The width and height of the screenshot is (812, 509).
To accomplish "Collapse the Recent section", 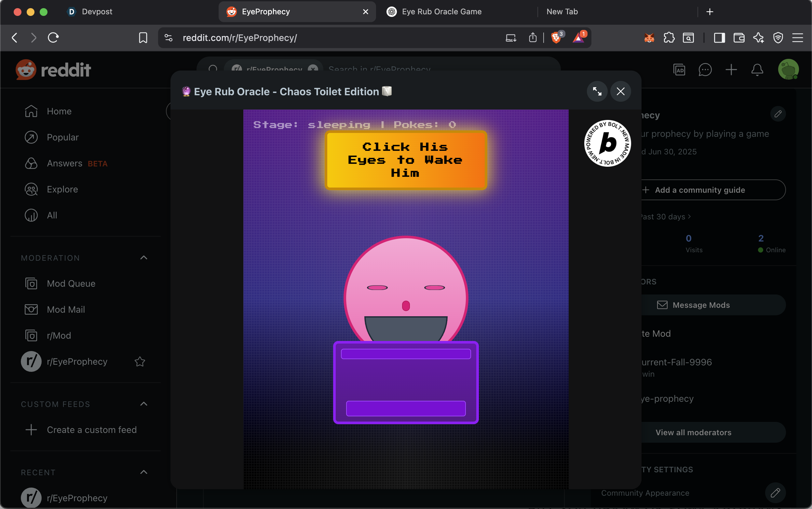I will click(x=143, y=472).
